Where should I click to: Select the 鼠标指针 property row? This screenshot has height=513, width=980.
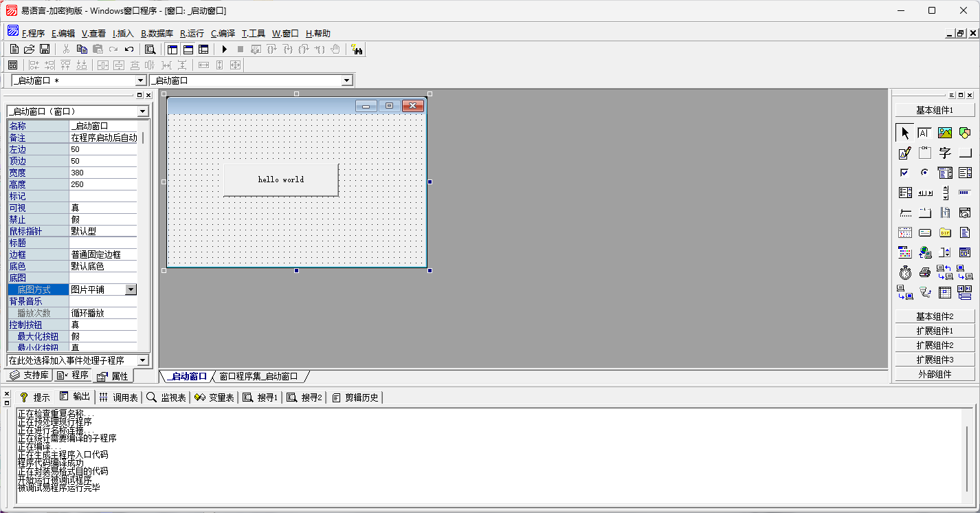(72, 231)
